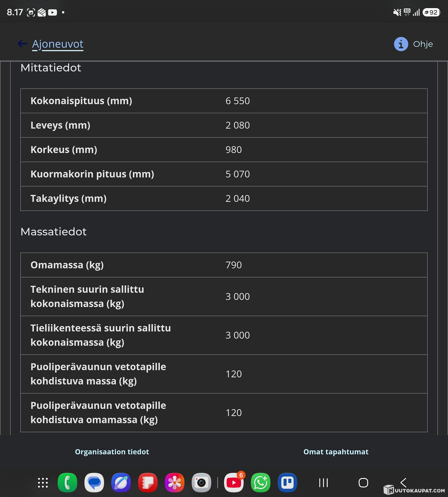Open the Messages chat bubble app
This screenshot has width=448, height=497.
point(94,483)
